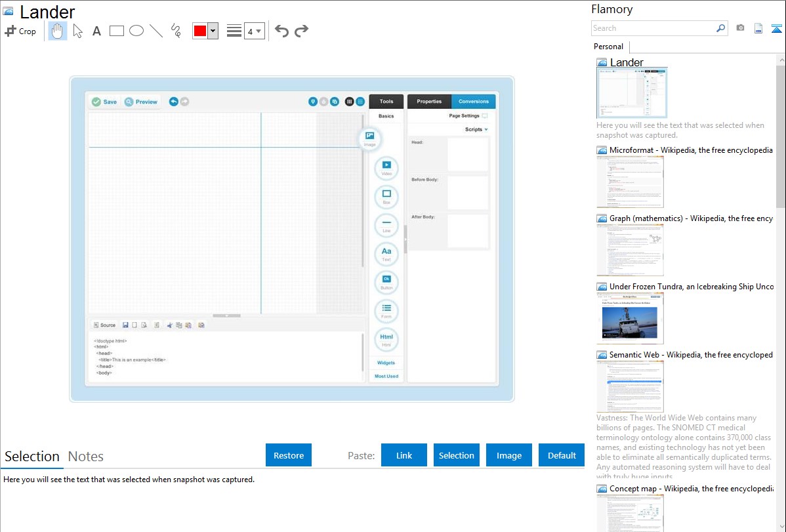Open the Under Frozen Tundra ship thumbnail
This screenshot has width=786, height=532.
point(630,318)
